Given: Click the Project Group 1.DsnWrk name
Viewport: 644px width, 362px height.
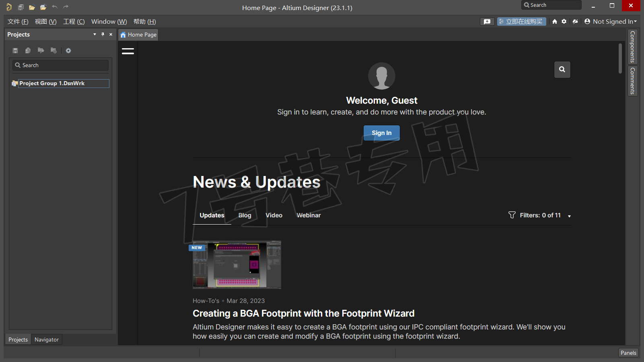Looking at the screenshot, I should pyautogui.click(x=52, y=84).
